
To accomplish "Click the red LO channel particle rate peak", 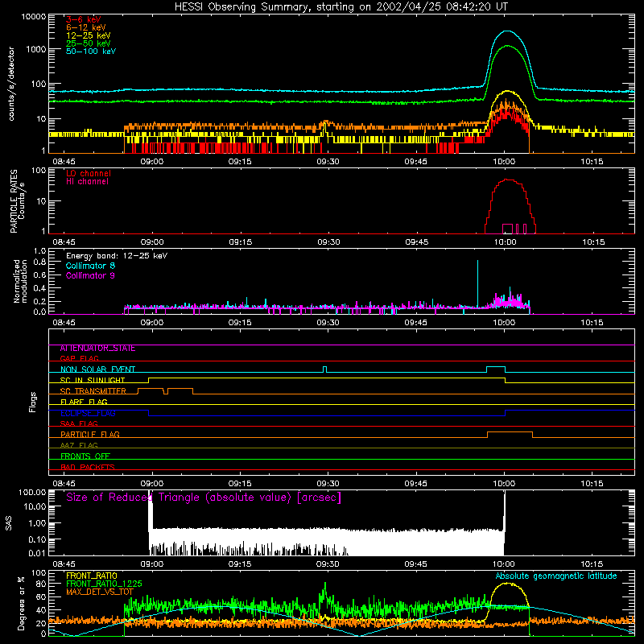I will pyautogui.click(x=509, y=180).
